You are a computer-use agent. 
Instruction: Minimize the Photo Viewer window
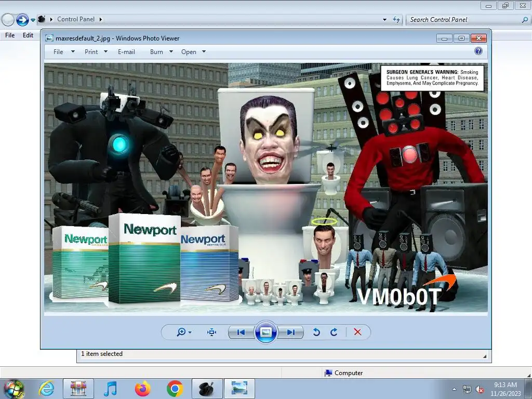pos(444,38)
